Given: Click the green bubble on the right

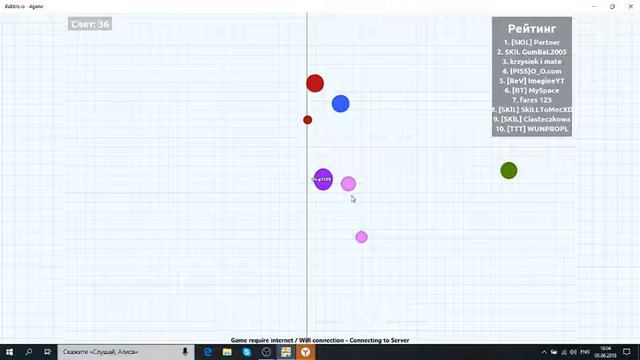Looking at the screenshot, I should (x=509, y=170).
